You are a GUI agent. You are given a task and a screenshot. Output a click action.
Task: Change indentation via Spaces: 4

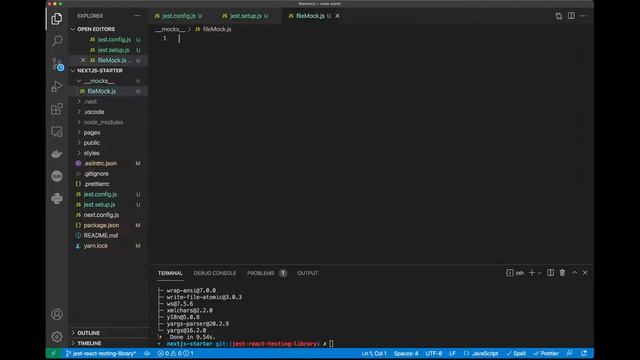406,353
